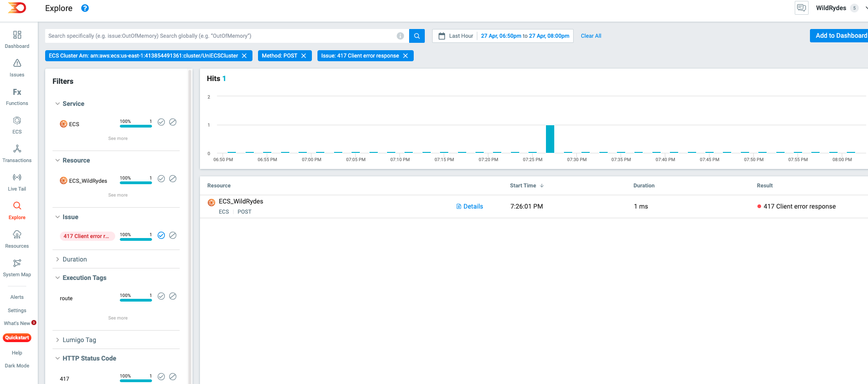Select the Explore sidebar icon
Screen dimensions: 868x384
click(x=17, y=206)
